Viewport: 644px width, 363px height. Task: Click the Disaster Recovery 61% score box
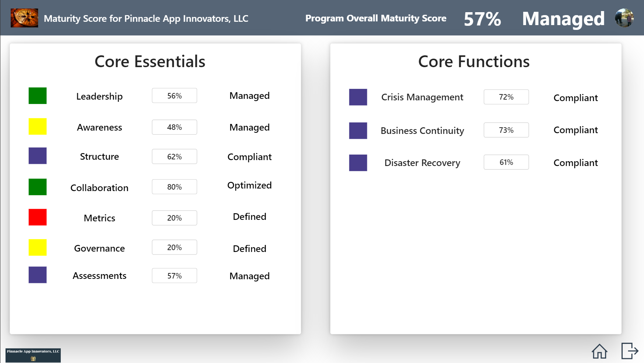pyautogui.click(x=506, y=162)
